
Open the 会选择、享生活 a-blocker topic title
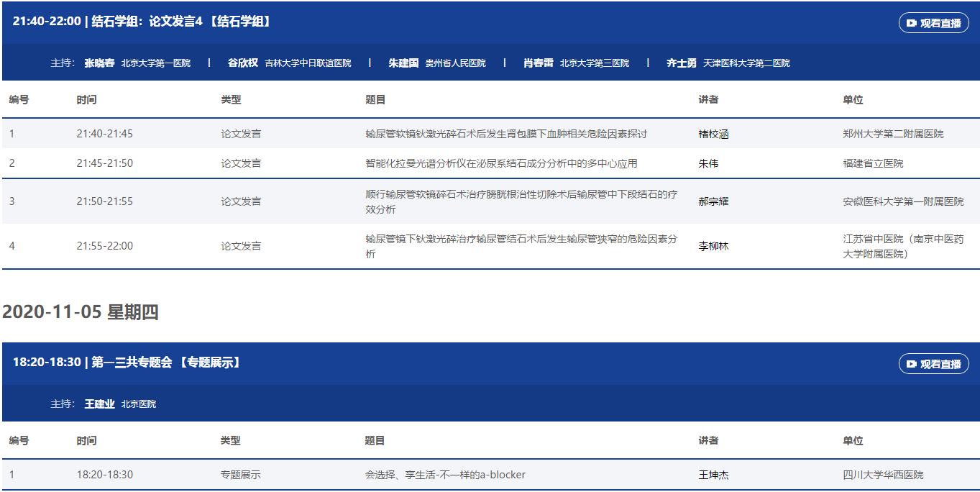445,475
